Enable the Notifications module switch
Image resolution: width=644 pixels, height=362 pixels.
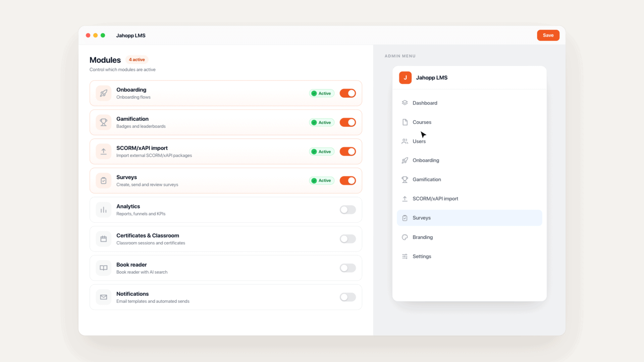click(x=347, y=297)
